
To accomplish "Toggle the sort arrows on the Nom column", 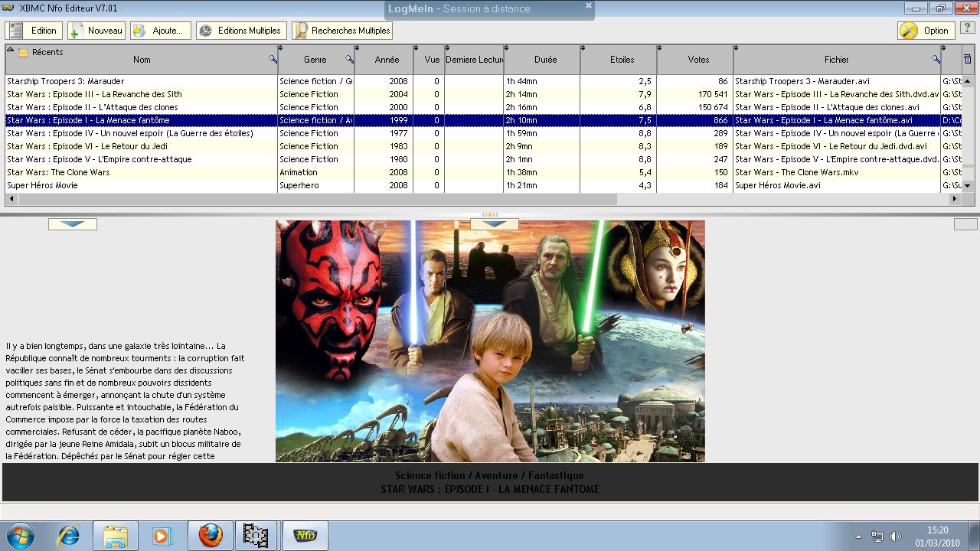I will tap(10, 49).
